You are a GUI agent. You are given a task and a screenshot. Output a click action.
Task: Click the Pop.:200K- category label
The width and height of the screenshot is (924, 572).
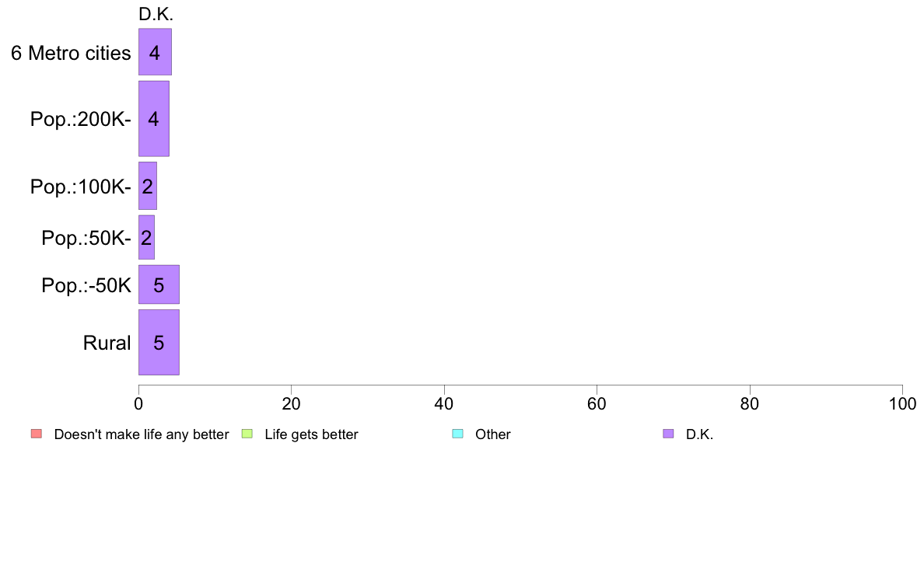pos(81,119)
